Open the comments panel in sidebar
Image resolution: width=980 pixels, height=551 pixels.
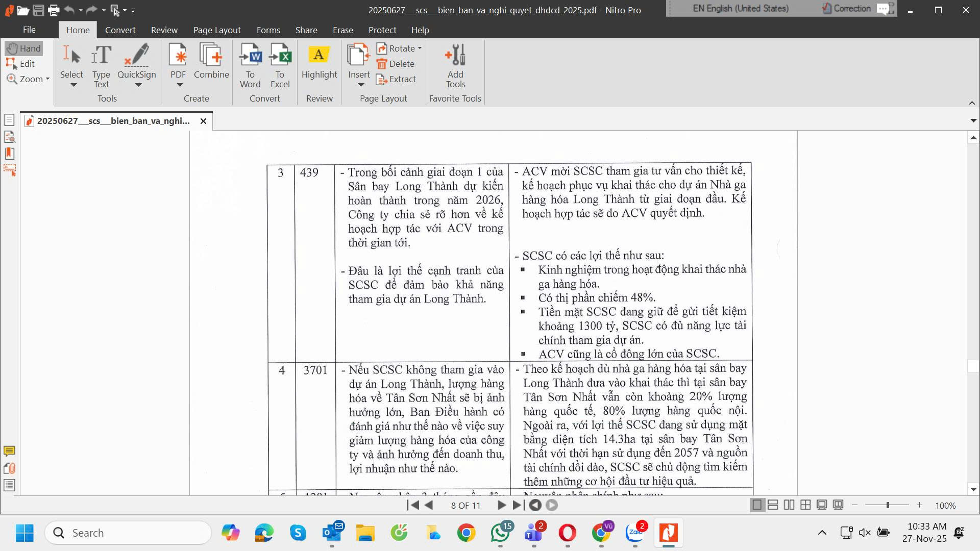pyautogui.click(x=9, y=452)
